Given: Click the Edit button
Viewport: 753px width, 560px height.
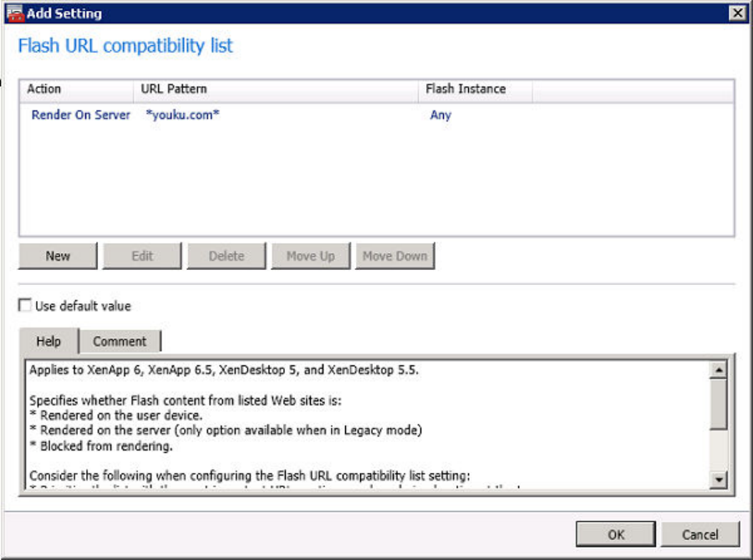Looking at the screenshot, I should pos(142,256).
